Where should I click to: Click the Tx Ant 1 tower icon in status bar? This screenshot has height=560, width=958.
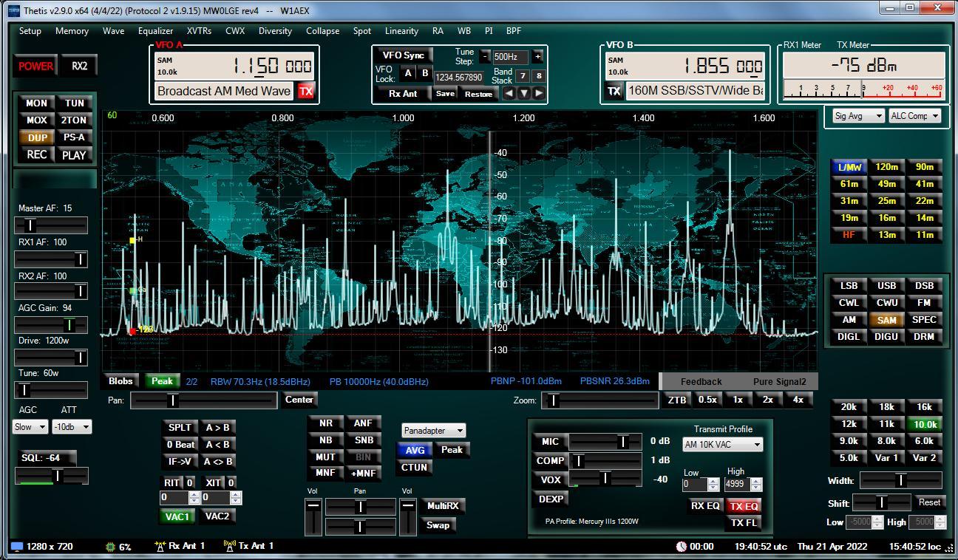(x=229, y=546)
